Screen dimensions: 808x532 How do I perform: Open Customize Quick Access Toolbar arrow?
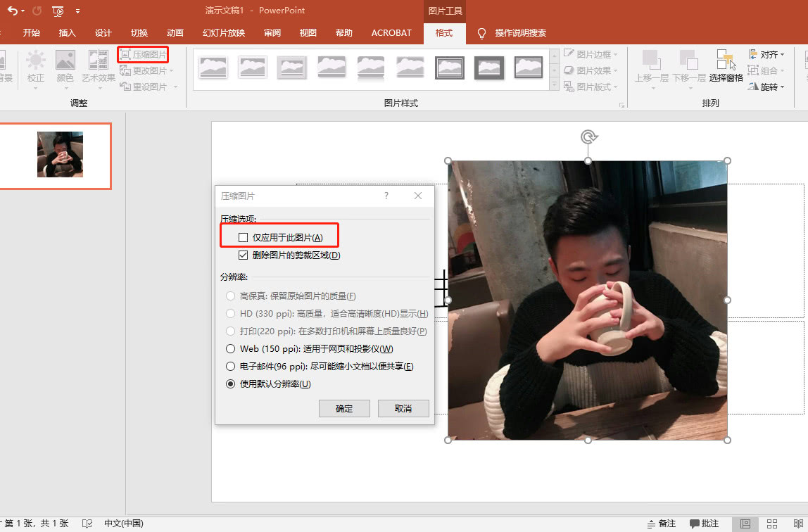[x=78, y=11]
